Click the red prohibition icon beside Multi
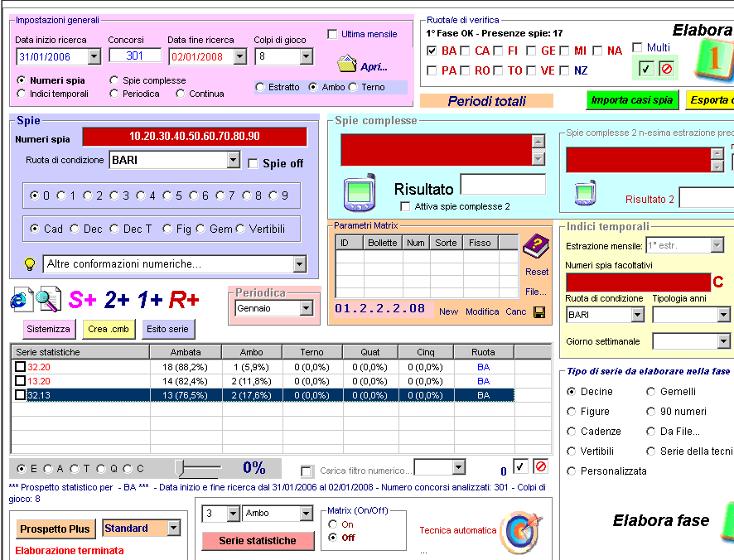The width and height of the screenshot is (734, 560). (x=666, y=70)
